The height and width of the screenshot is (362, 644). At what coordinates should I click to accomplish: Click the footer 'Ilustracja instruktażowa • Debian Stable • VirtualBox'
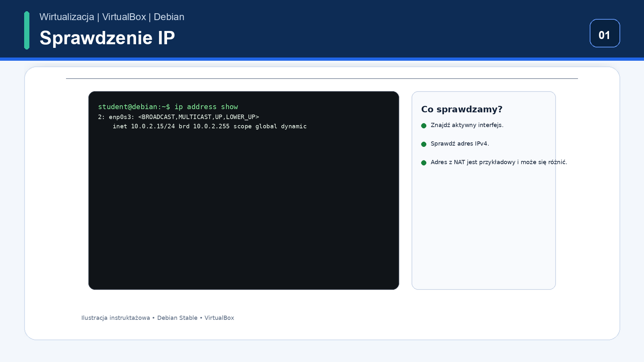(158, 318)
